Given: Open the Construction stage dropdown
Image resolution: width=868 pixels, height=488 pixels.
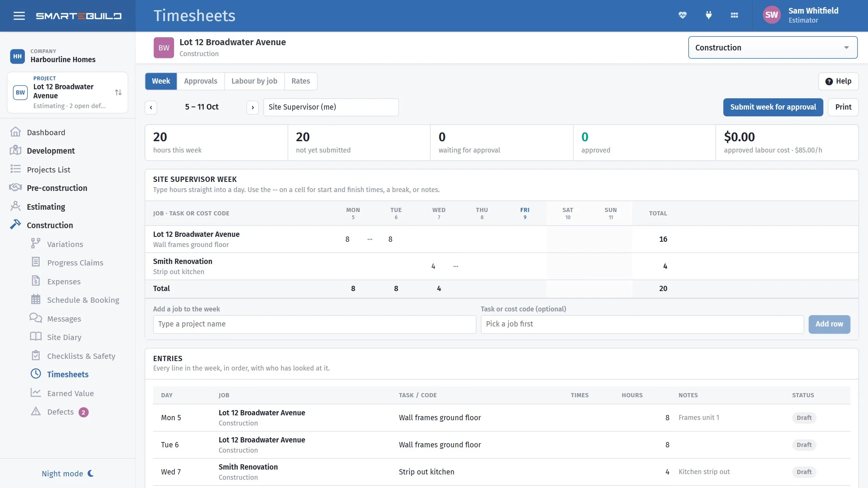Looking at the screenshot, I should pyautogui.click(x=773, y=47).
